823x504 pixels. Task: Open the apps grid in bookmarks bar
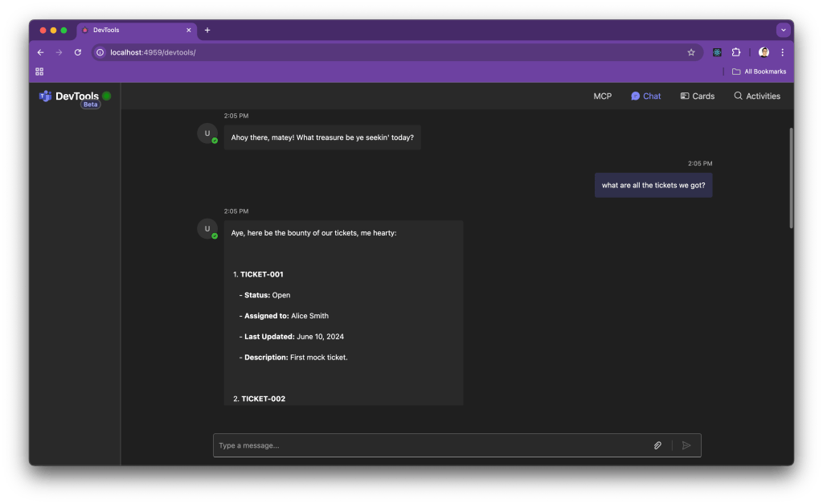coord(39,72)
